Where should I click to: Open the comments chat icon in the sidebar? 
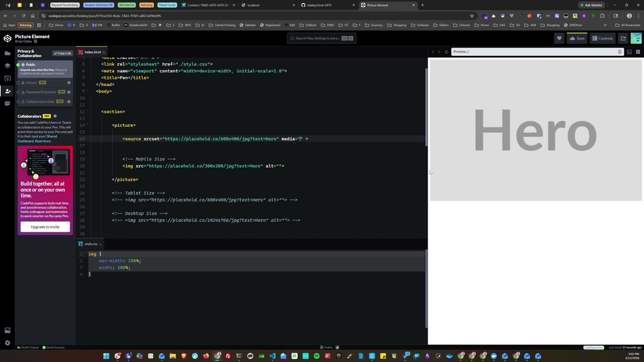(8, 104)
